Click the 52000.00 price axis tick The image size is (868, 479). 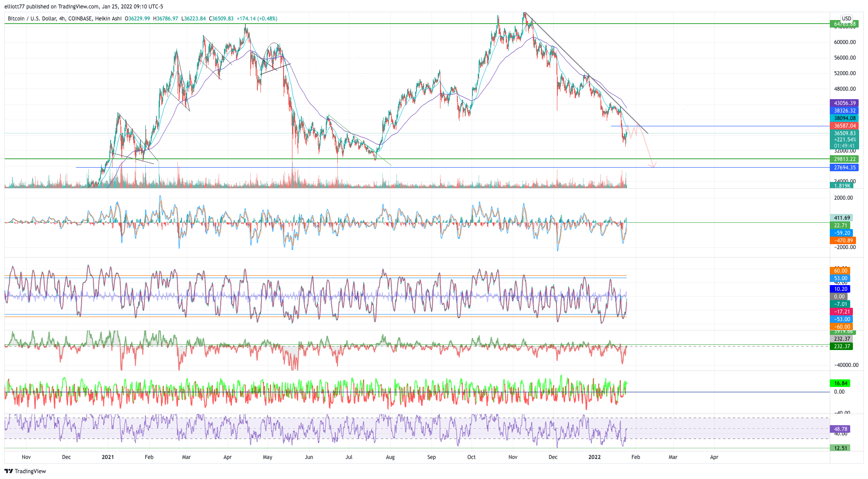(x=844, y=73)
